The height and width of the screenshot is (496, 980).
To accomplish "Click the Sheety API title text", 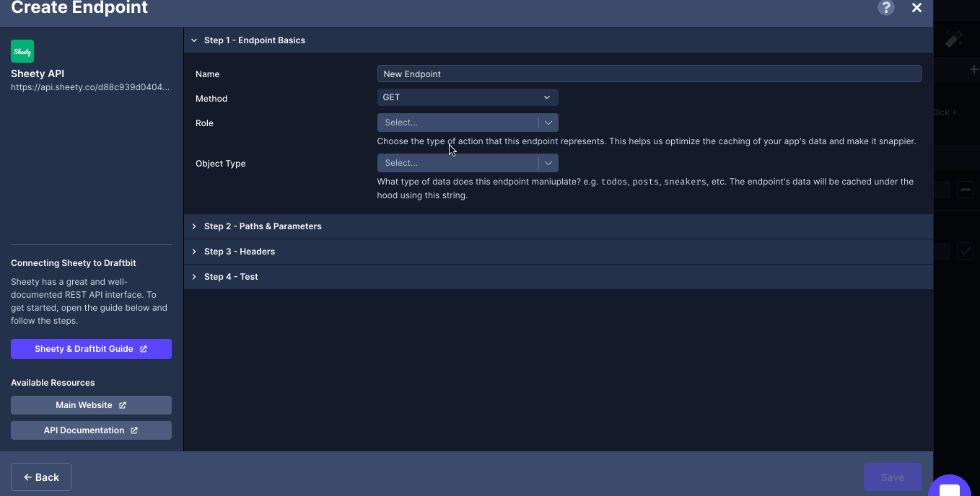I will 38,74.
